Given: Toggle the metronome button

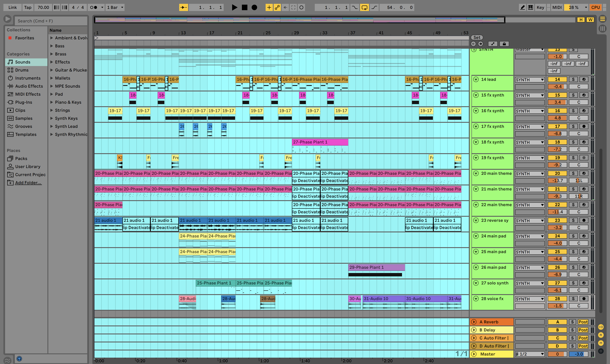Looking at the screenshot, I should pyautogui.click(x=93, y=7).
